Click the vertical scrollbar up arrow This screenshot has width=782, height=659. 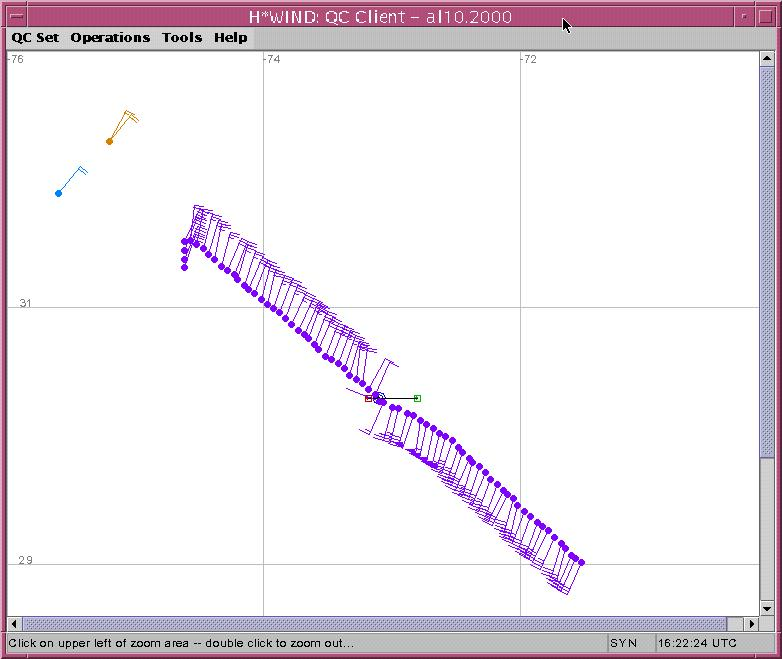click(x=767, y=59)
